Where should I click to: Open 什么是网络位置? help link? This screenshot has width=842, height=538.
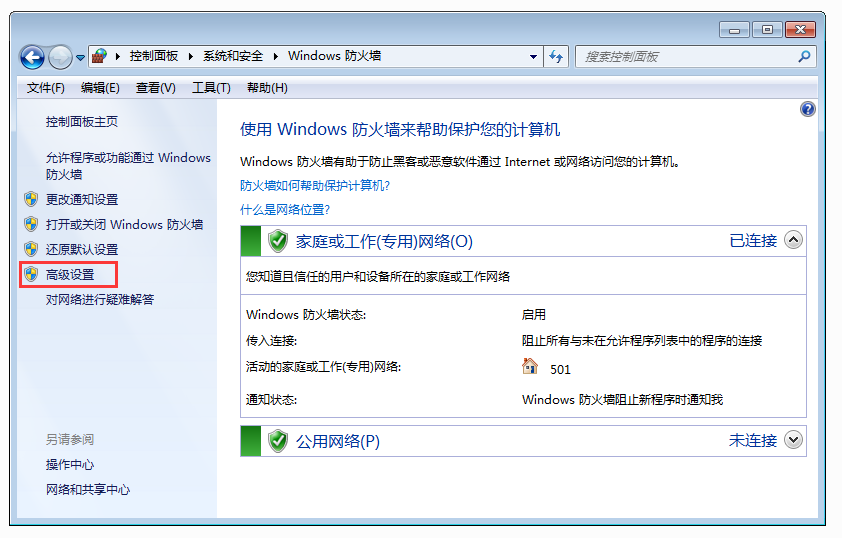(x=285, y=209)
